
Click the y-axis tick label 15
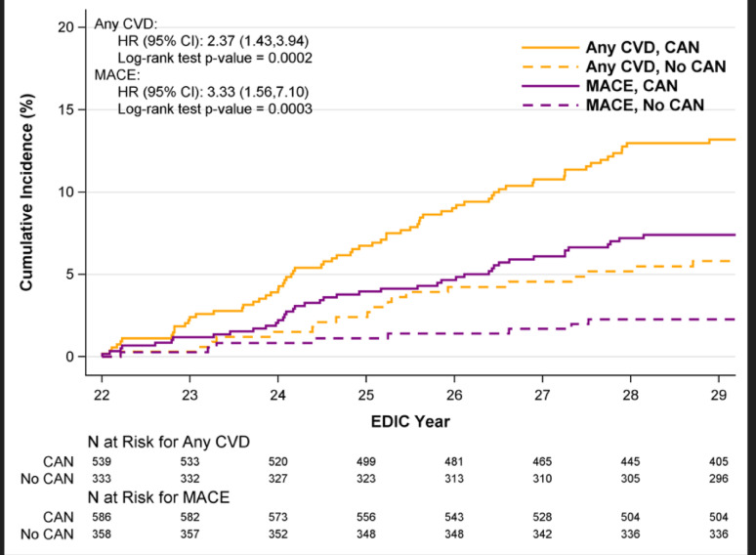tap(66, 109)
